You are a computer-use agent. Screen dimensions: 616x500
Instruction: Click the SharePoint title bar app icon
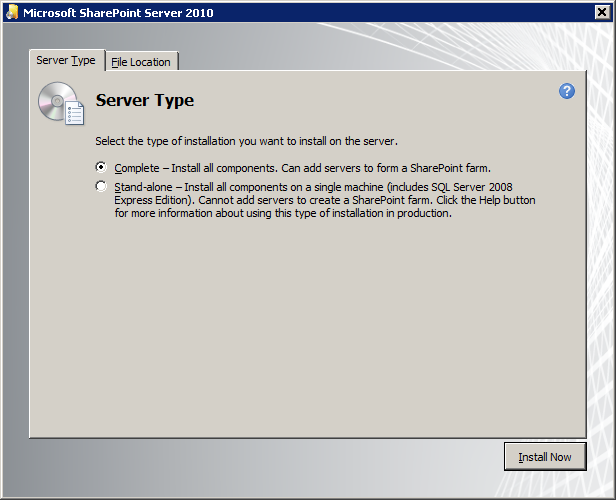click(x=12, y=12)
